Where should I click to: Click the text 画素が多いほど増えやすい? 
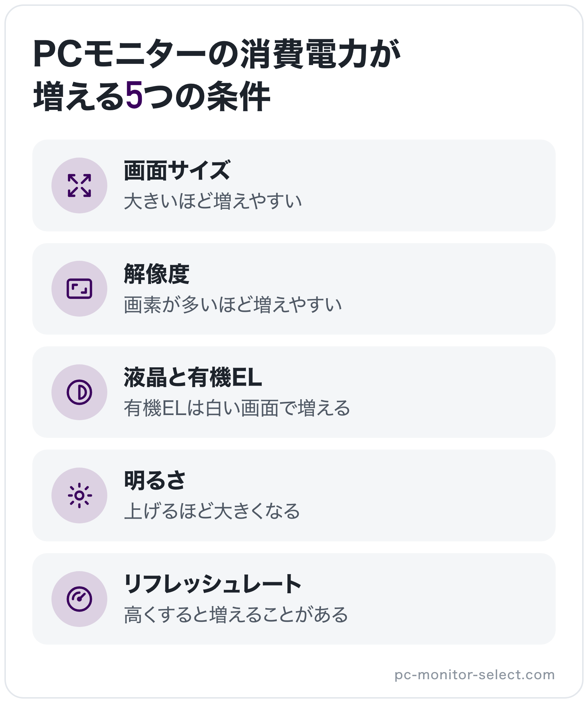point(233,305)
